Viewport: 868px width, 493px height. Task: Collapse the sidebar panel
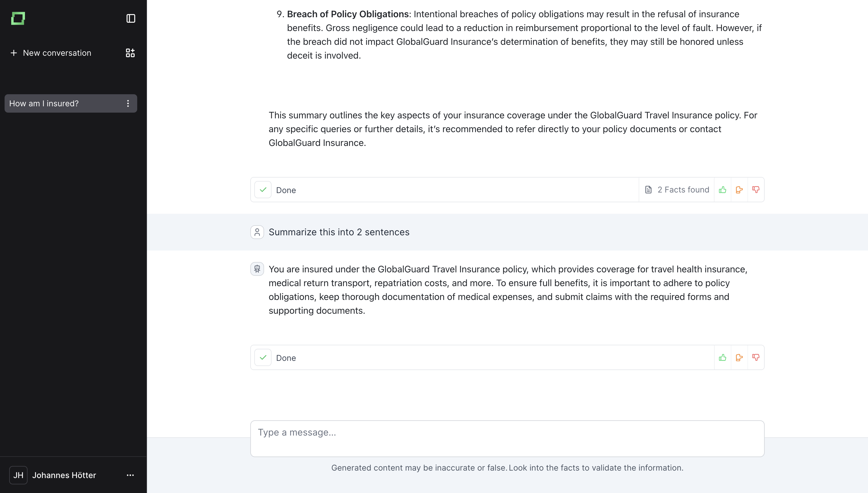131,18
